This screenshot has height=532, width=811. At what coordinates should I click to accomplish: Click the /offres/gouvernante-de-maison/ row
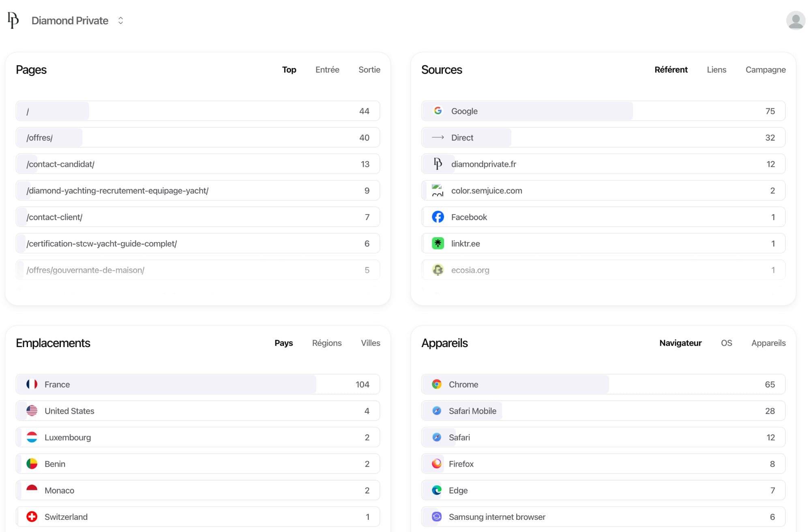coord(198,270)
